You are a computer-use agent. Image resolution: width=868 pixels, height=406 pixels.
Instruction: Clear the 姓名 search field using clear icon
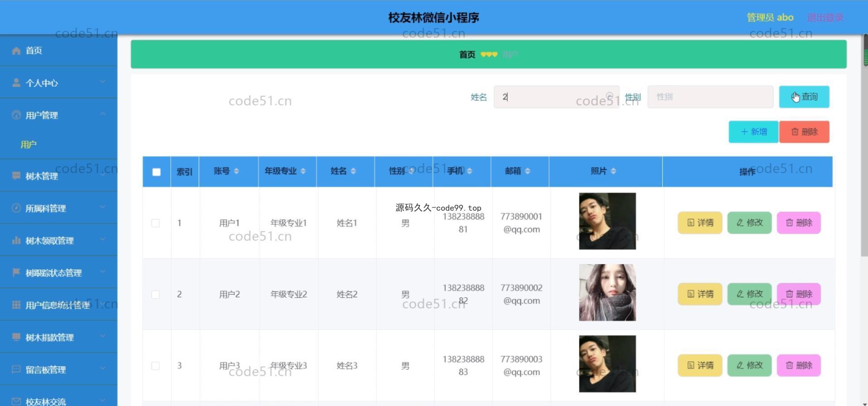(609, 97)
